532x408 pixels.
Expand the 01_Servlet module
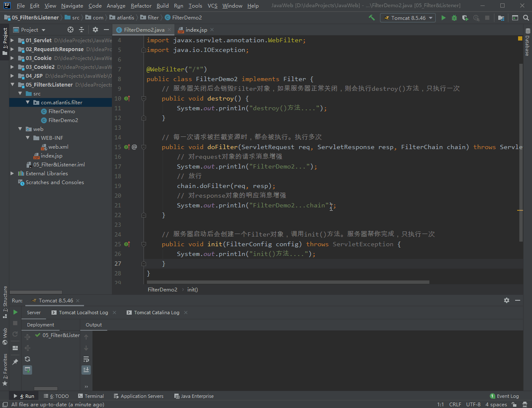[12, 41]
